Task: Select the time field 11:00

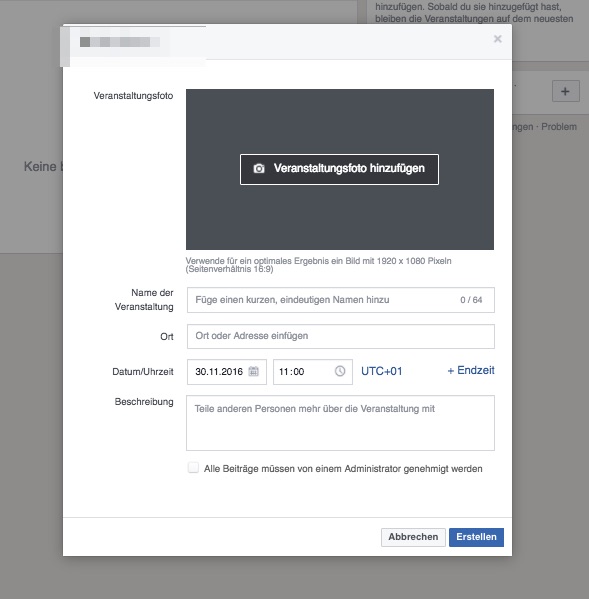Action: coord(313,372)
